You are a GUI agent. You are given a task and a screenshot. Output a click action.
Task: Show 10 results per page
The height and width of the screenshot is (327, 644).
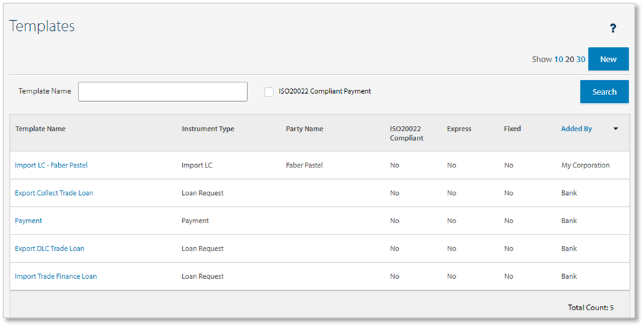click(558, 60)
